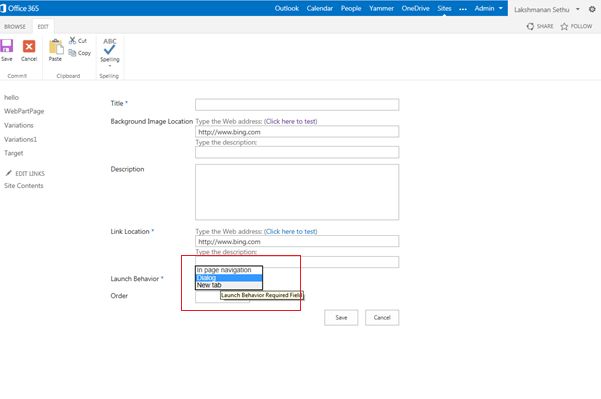601x399 pixels.
Task: Click the Edit Links pencil icon
Action: tap(8, 173)
